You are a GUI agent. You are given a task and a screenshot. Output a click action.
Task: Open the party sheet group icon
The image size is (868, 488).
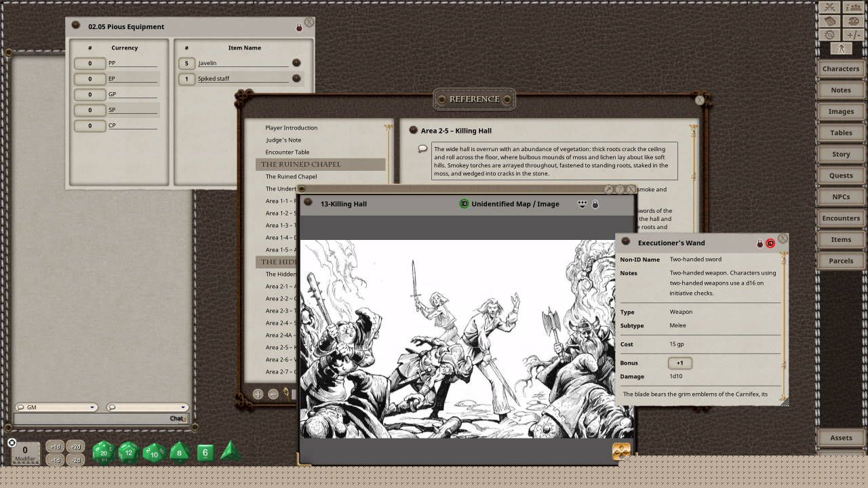(x=852, y=7)
